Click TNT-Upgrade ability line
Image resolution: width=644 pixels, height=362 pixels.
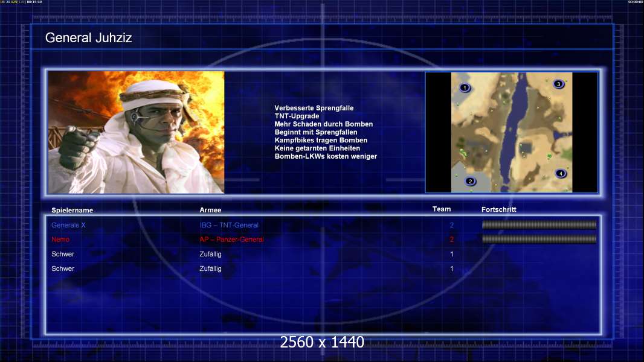point(297,116)
